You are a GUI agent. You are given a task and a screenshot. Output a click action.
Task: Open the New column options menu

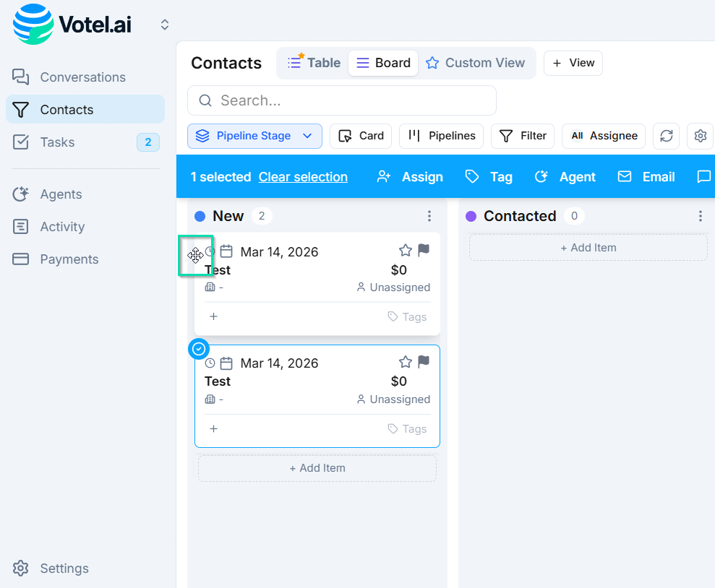point(429,215)
